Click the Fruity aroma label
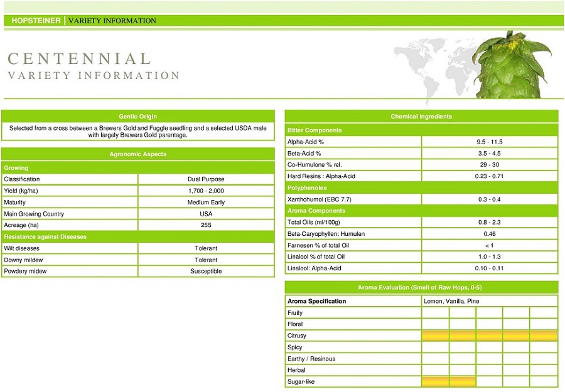This screenshot has width=565, height=392. (x=295, y=312)
